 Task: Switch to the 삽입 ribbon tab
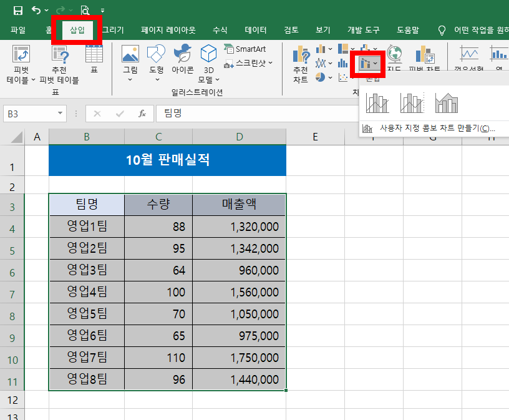pos(77,30)
